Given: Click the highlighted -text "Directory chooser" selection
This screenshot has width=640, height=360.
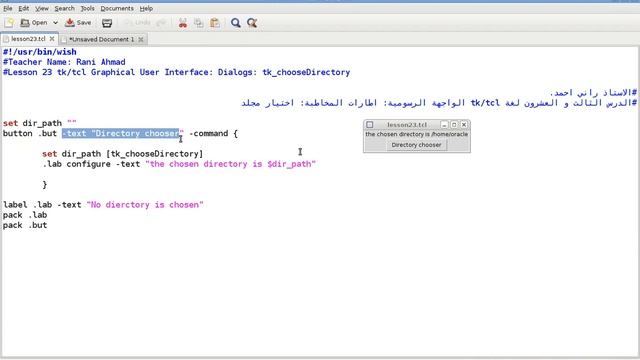Looking at the screenshot, I should [121, 133].
